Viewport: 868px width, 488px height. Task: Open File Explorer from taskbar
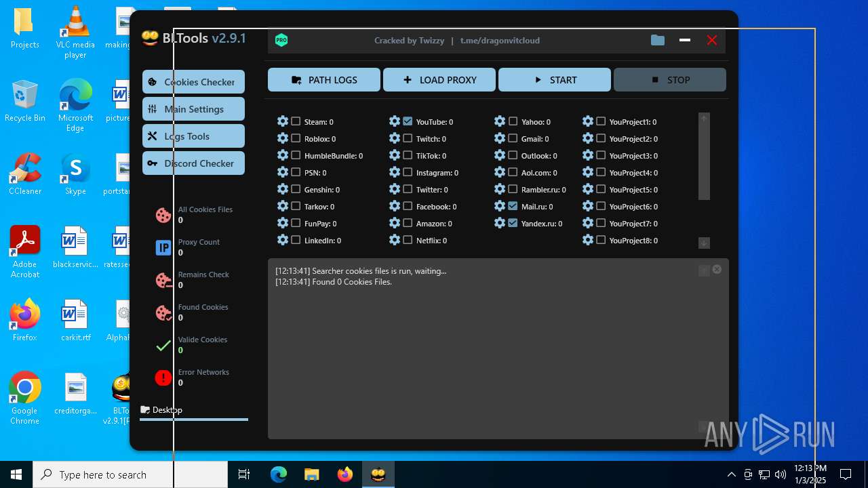pos(311,474)
